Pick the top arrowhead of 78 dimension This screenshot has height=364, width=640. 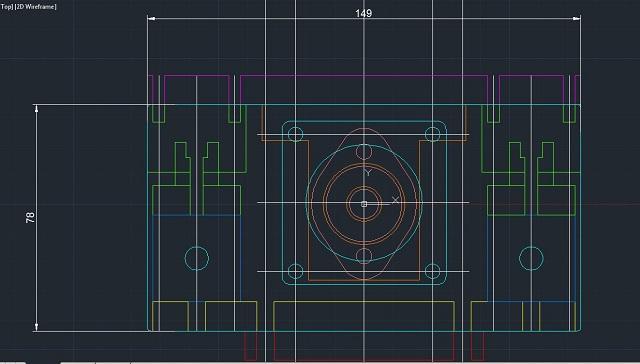[36, 109]
